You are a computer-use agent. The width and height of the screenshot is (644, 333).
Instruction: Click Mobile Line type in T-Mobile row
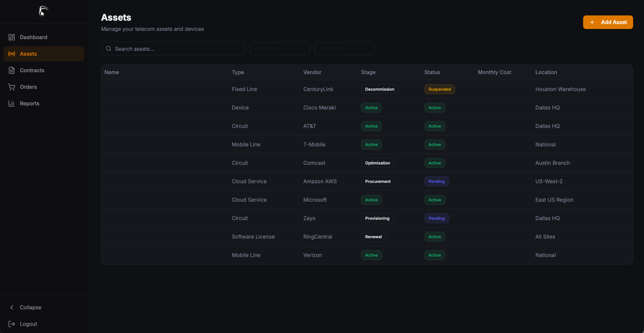point(246,144)
